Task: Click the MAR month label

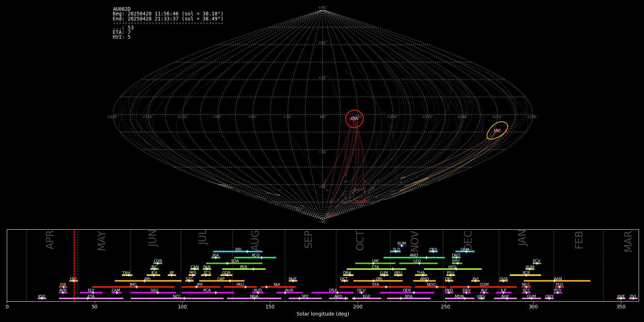Action: pos(628,241)
